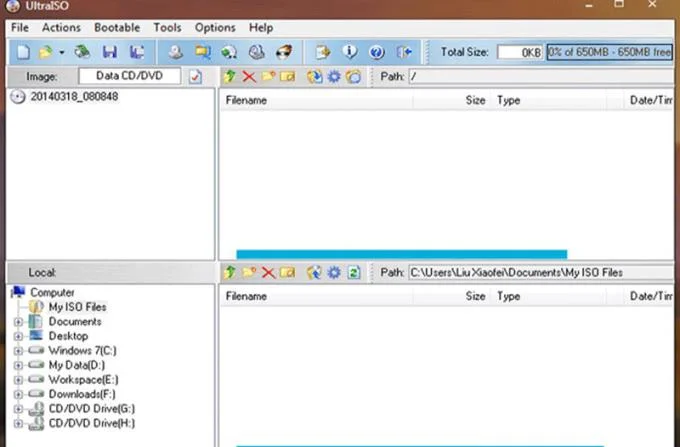Image resolution: width=680 pixels, height=447 pixels.
Task: Select My ISO Files in the tree
Action: tap(77, 307)
